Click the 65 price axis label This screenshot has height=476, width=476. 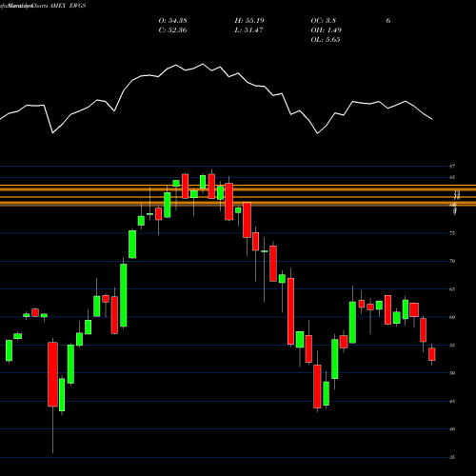(x=452, y=289)
